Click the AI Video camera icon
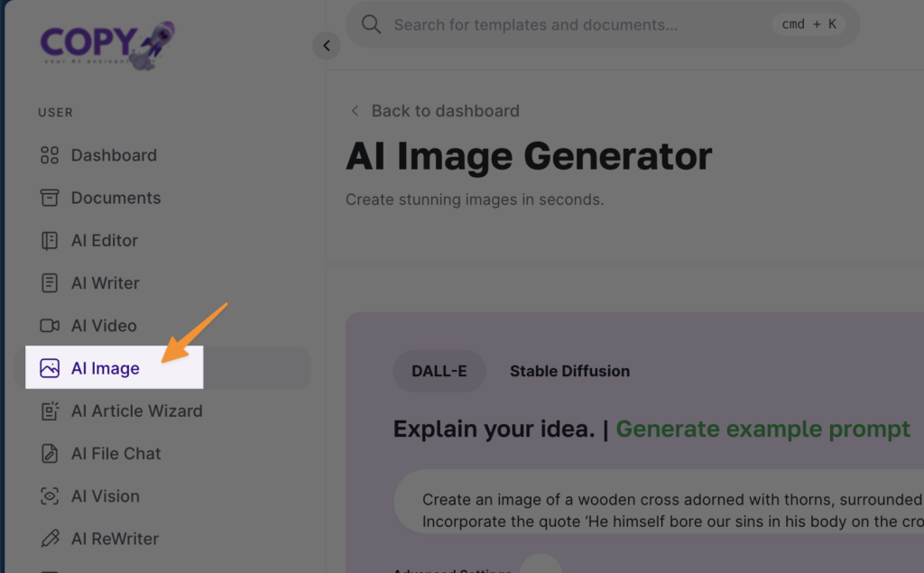The width and height of the screenshot is (924, 573). 50,326
